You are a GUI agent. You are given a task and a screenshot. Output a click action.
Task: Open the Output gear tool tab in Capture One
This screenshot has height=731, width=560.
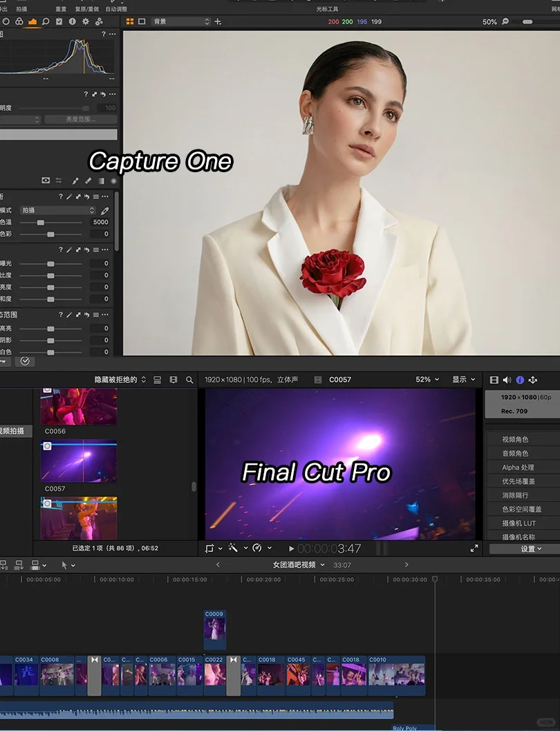(x=86, y=21)
